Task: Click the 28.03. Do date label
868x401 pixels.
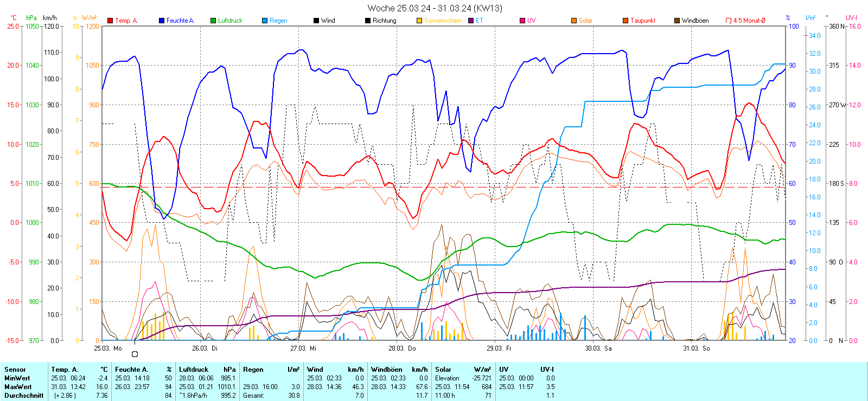Action: click(x=402, y=348)
